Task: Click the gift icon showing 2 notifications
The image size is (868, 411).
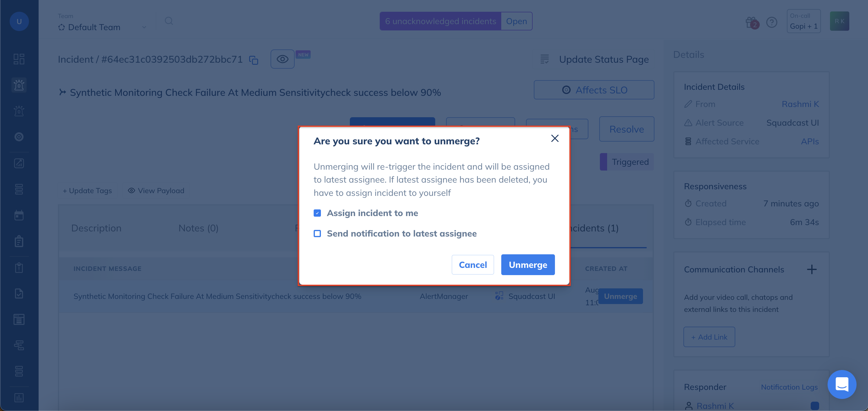Action: point(751,21)
